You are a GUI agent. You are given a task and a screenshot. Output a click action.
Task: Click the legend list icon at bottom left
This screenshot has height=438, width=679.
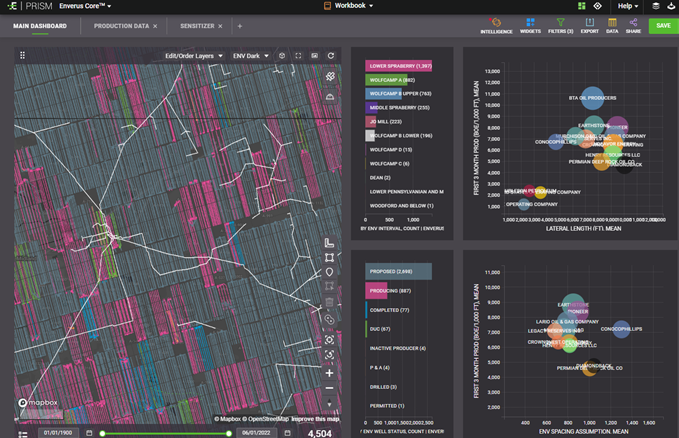[23, 434]
